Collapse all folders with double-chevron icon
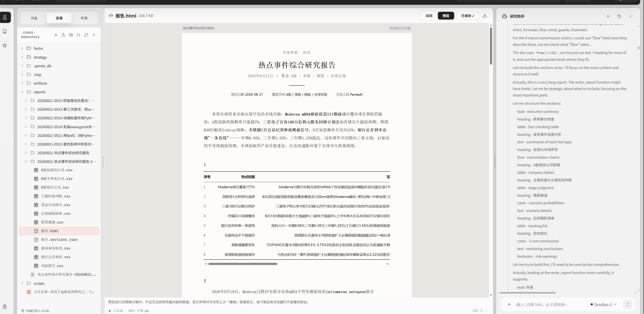644x314 pixels. [x=94, y=35]
